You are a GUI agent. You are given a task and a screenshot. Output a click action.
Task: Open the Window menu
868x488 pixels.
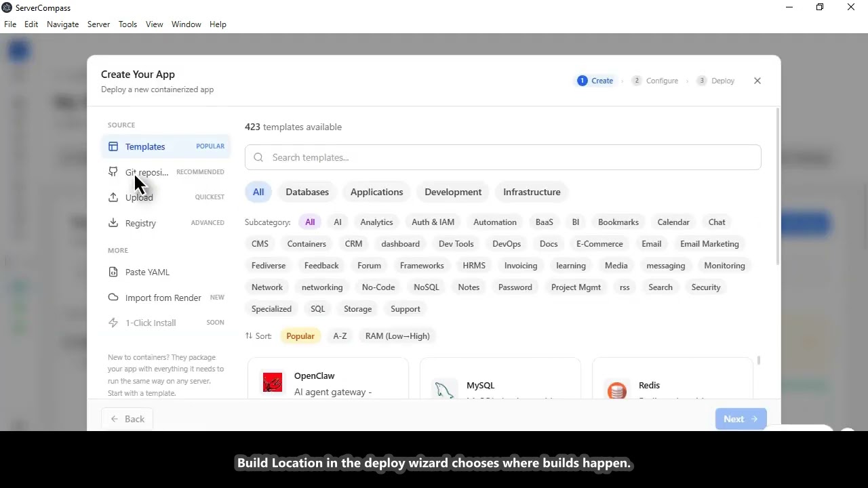tap(186, 24)
